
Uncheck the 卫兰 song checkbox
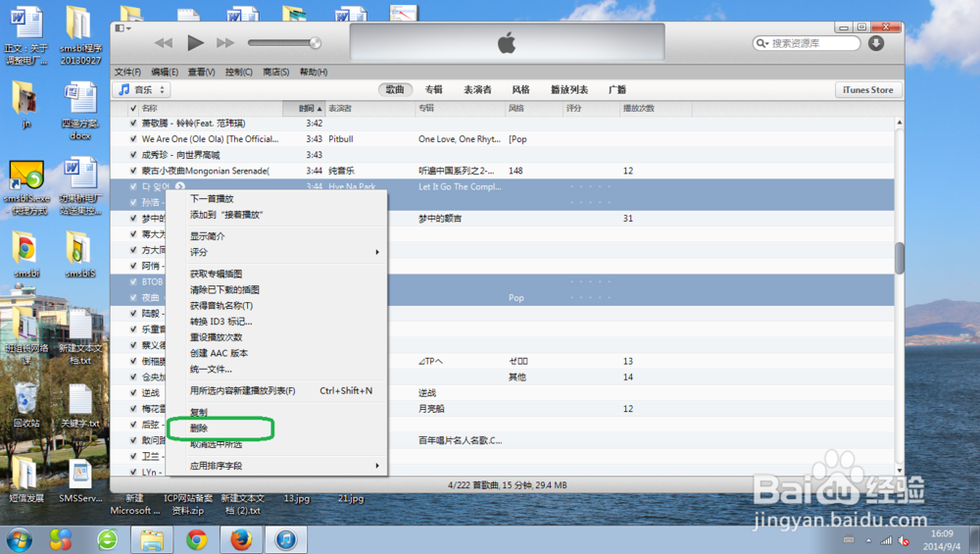[133, 456]
